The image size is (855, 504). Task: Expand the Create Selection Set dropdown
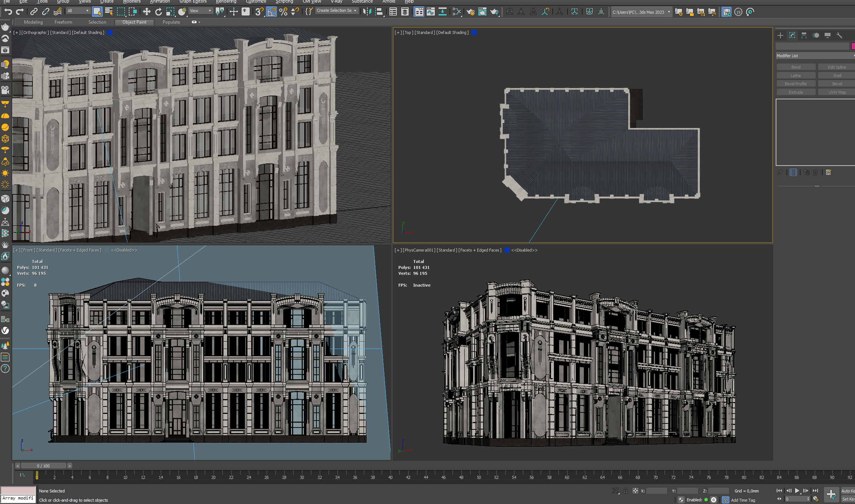point(337,10)
